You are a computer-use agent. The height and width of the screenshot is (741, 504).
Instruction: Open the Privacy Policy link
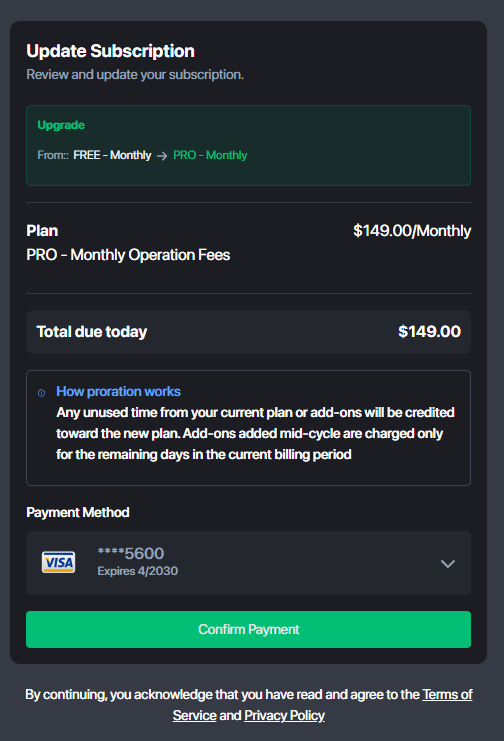284,715
